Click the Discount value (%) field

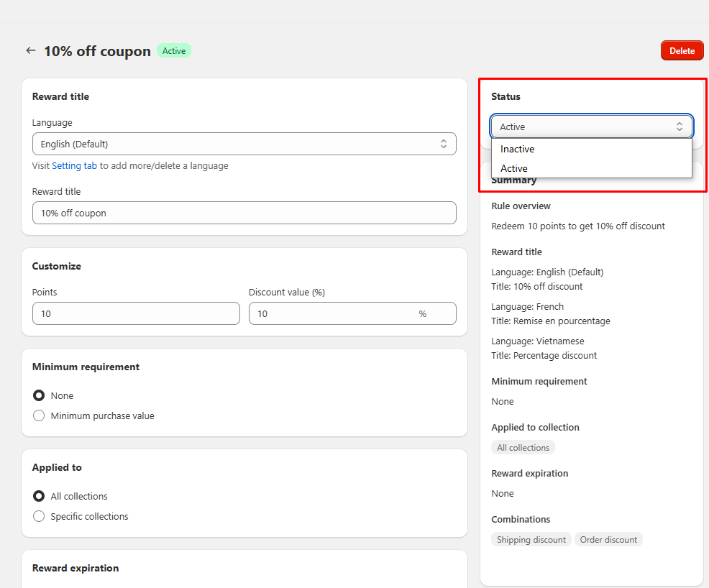coord(334,313)
